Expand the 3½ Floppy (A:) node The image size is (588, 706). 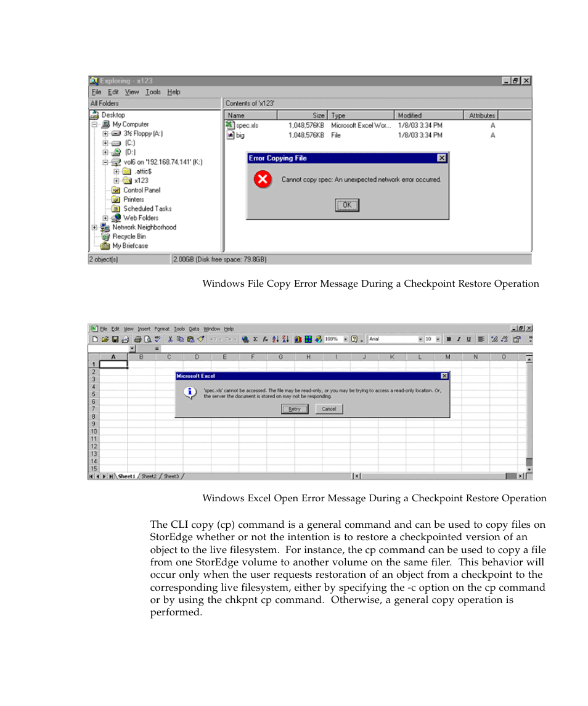tap(105, 134)
